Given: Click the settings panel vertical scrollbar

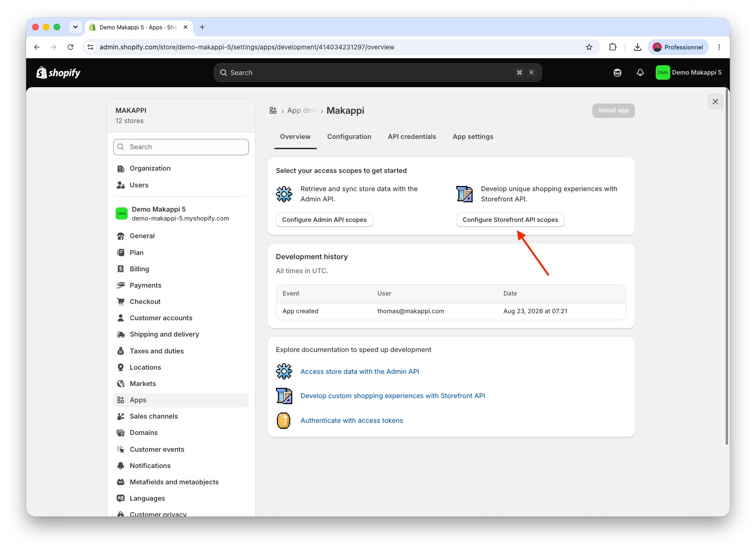Looking at the screenshot, I should point(727,267).
